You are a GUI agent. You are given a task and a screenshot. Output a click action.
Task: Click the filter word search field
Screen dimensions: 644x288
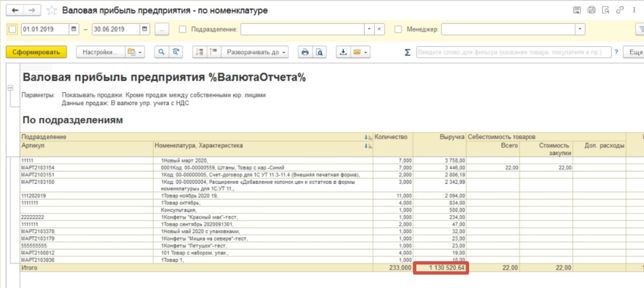[513, 52]
